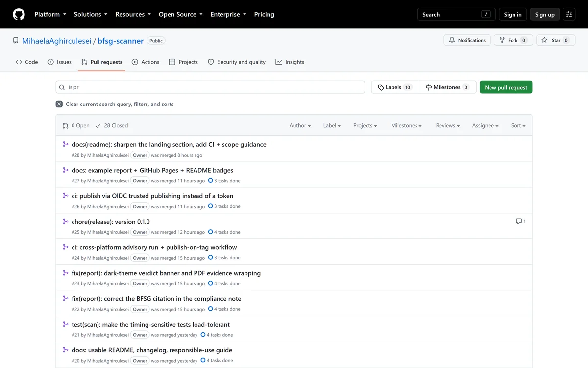Click merged icon for usable README changelog PR
Viewport: 588px width, 368px height.
coord(66,350)
